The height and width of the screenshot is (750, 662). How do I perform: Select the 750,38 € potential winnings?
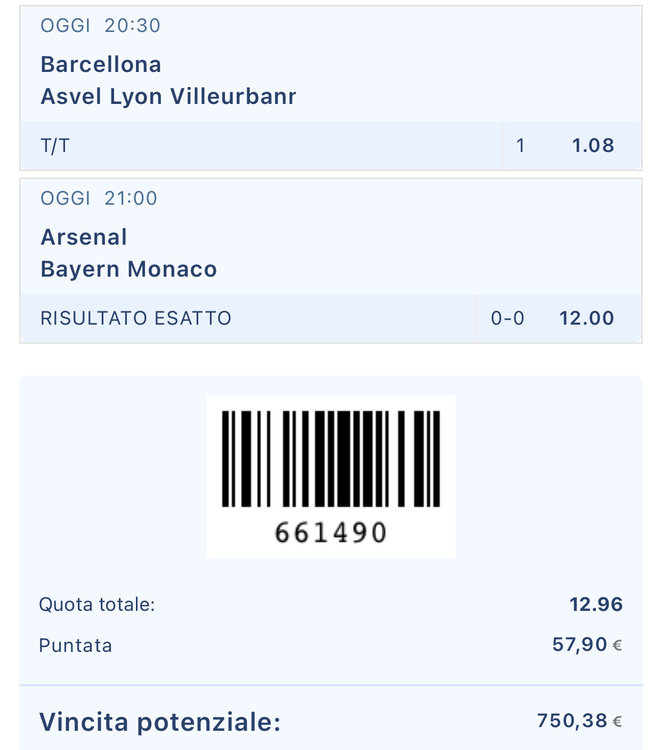point(579,721)
